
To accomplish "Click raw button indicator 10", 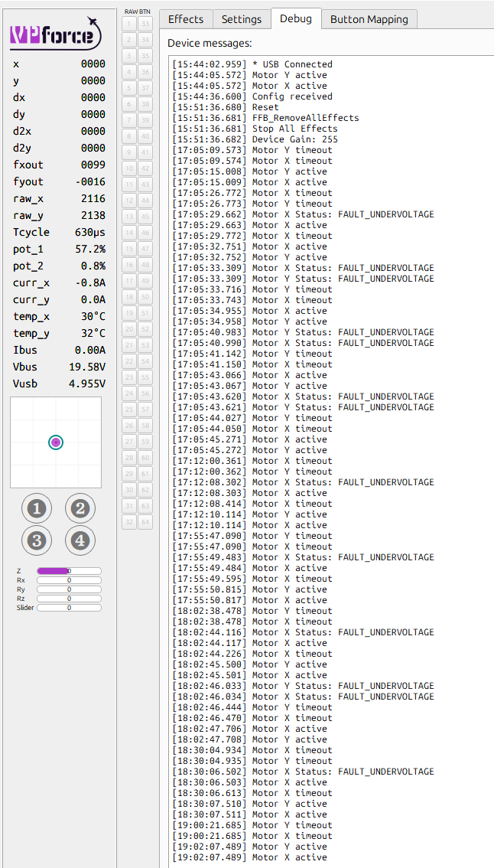I will (129, 168).
